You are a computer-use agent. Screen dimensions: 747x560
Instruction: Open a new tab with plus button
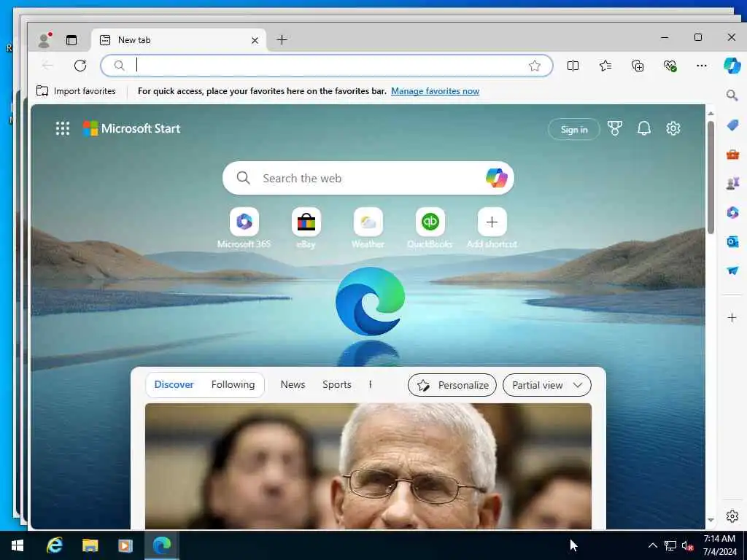[x=282, y=40]
